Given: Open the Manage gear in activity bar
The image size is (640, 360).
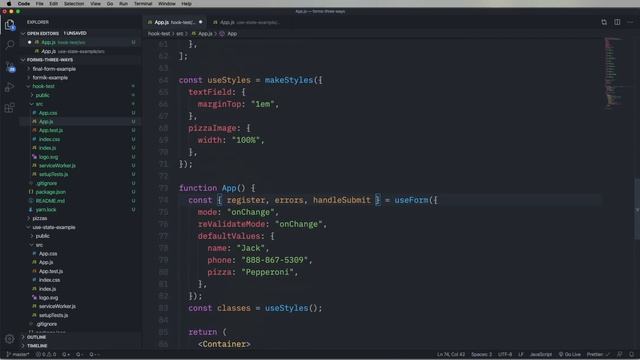Looking at the screenshot, I should pos(9,338).
